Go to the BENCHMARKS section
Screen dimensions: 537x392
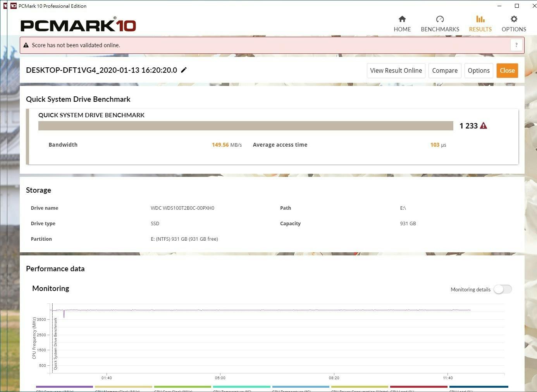click(x=440, y=24)
